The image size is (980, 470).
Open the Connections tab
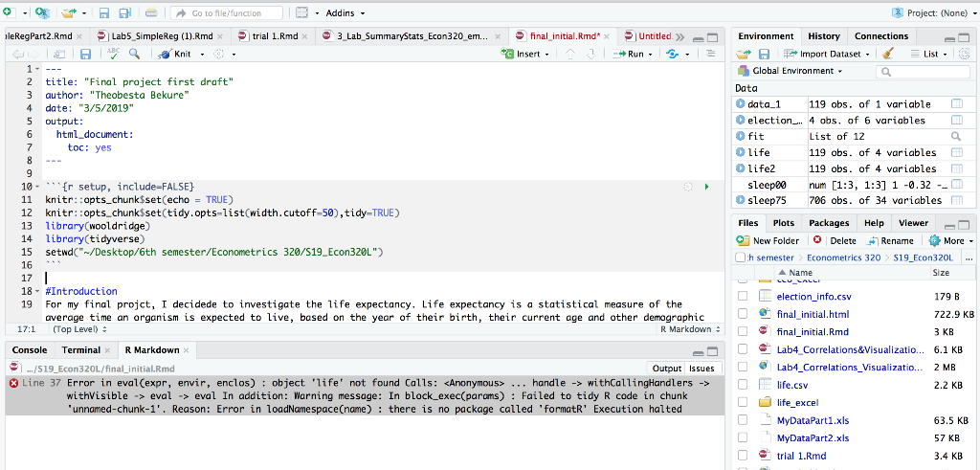(x=881, y=35)
